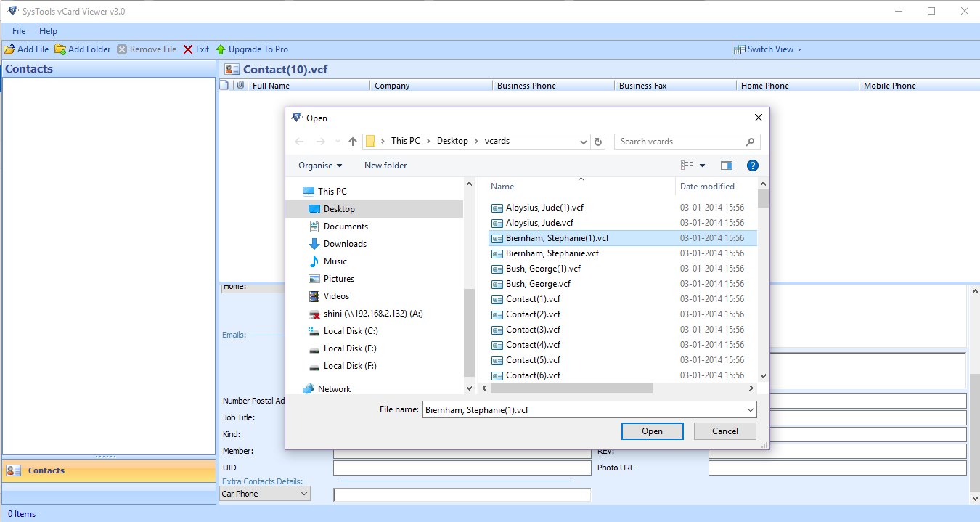
Task: Click the Company column header
Action: 431,85
